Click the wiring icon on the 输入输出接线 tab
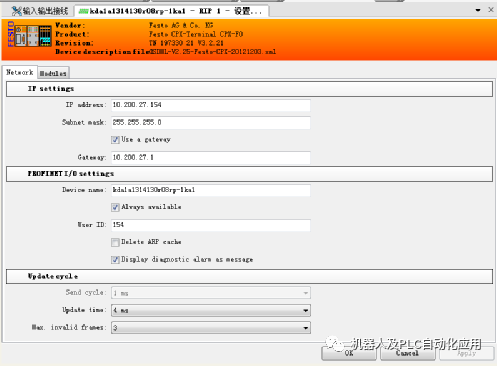The image size is (497, 366). (16, 11)
